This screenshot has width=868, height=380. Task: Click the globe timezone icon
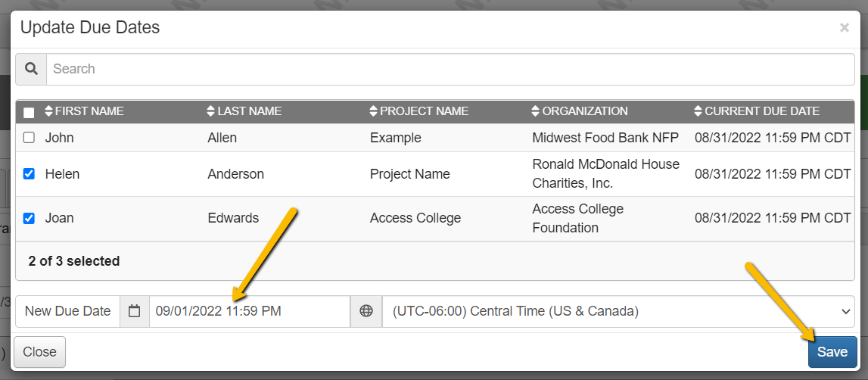pyautogui.click(x=366, y=311)
